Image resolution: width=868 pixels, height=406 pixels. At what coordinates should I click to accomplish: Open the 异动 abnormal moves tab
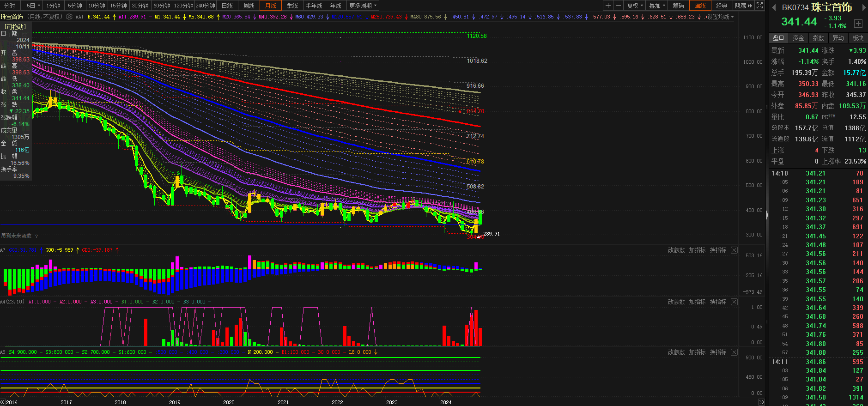838,38
